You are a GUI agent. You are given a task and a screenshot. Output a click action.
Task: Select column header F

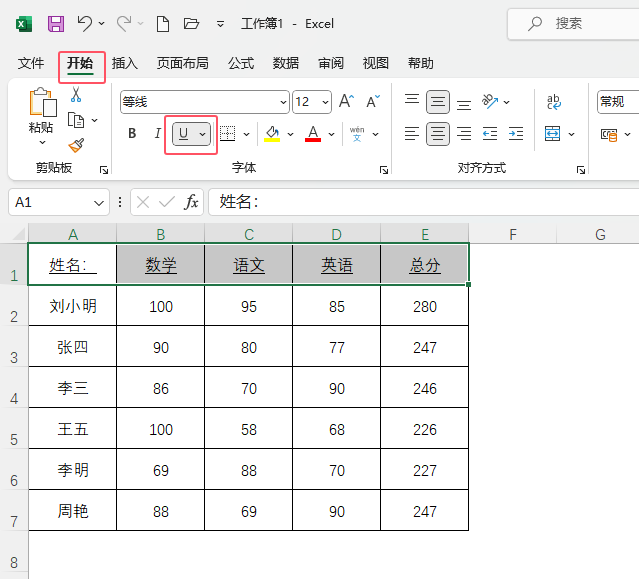point(513,234)
